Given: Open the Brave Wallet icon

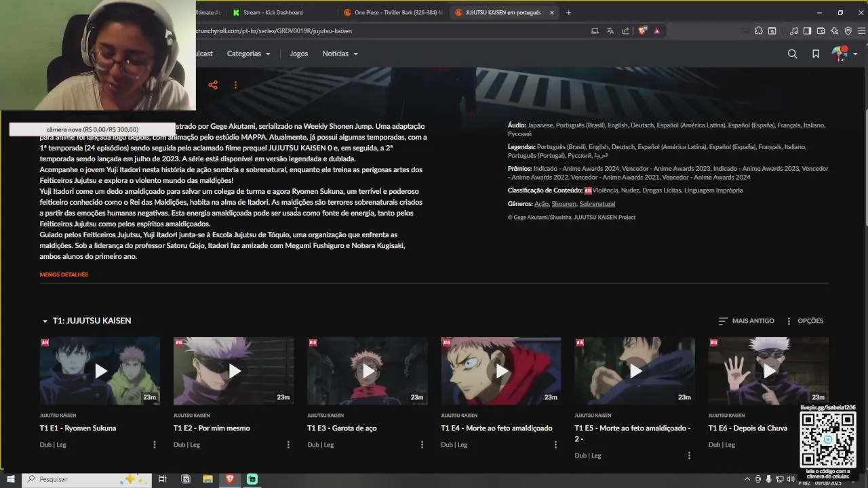Looking at the screenshot, I should [821, 30].
